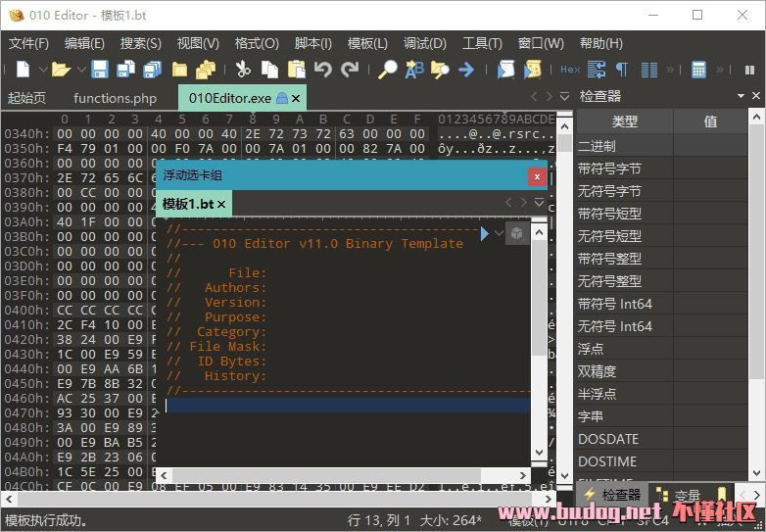Click hex view horizontal scrollbar right arrow
This screenshot has height=532, width=766.
549,499
